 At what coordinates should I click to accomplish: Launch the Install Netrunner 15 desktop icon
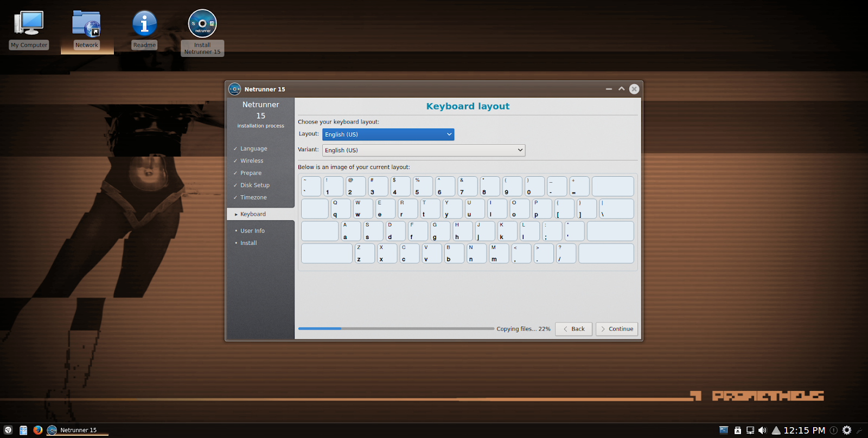[x=202, y=33]
